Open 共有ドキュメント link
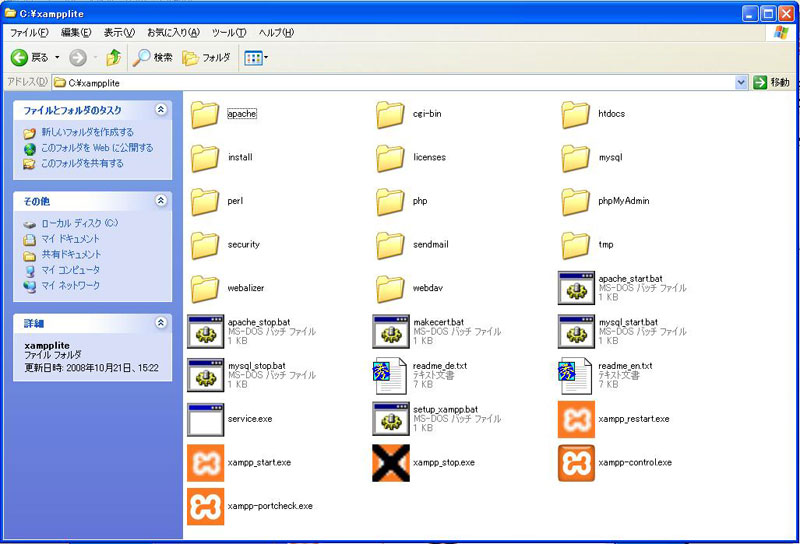This screenshot has width=800, height=544. tap(71, 254)
